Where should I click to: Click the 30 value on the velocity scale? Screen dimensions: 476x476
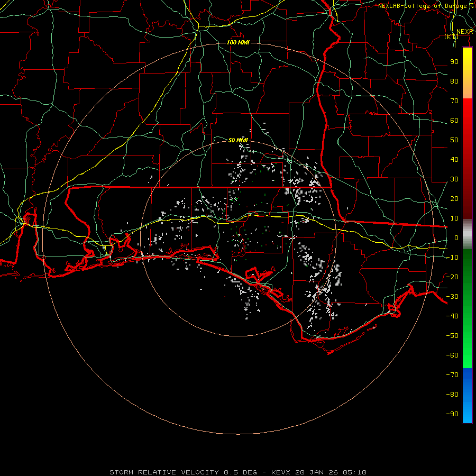pyautogui.click(x=454, y=179)
